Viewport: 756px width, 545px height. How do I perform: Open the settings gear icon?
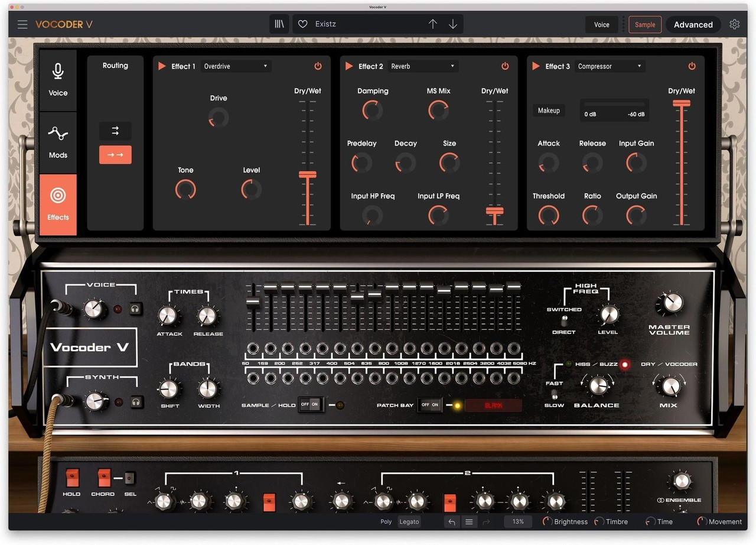[734, 24]
